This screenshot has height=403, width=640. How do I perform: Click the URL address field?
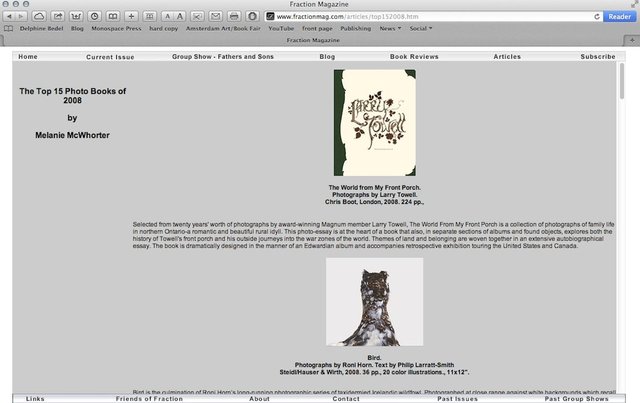(x=400, y=17)
